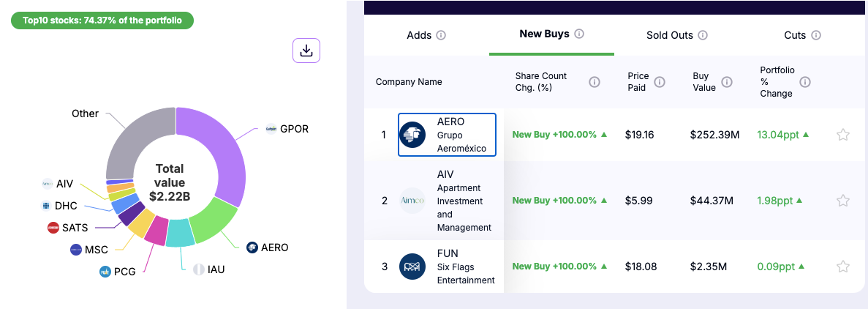Favorite AIV with the star icon
The height and width of the screenshot is (309, 868).
842,201
